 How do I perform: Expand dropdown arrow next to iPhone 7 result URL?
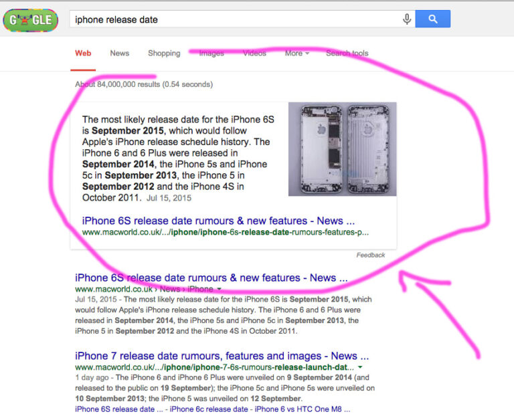click(x=360, y=367)
